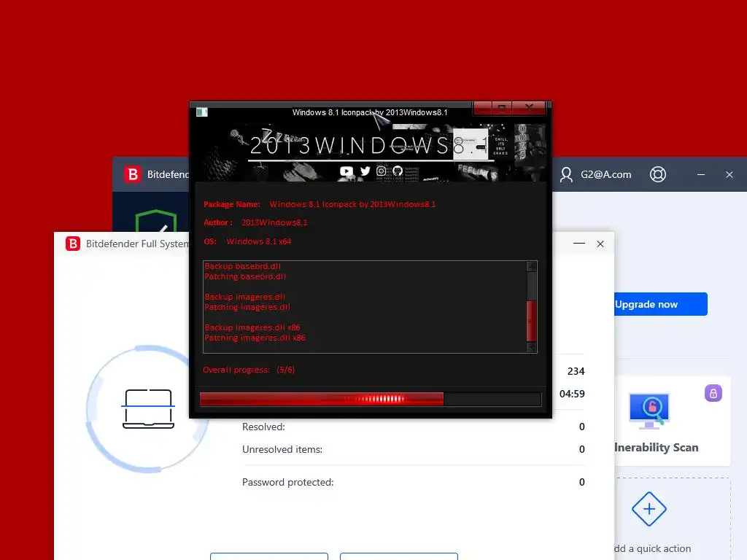Close the Bitdefender Full System scan window

pyautogui.click(x=600, y=244)
